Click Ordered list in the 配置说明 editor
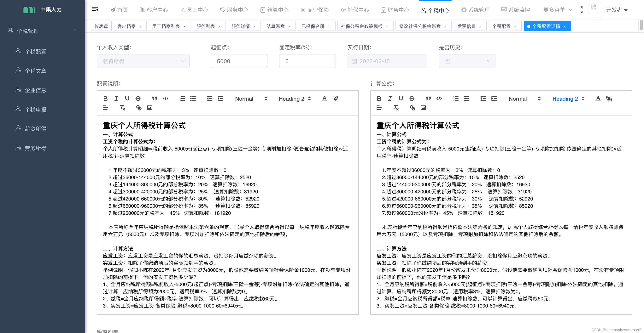 click(x=182, y=99)
